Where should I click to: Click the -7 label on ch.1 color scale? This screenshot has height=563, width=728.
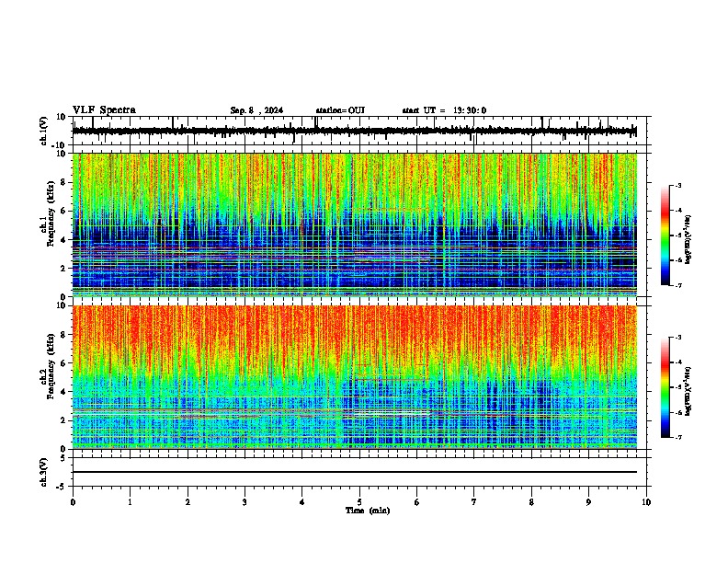click(678, 285)
